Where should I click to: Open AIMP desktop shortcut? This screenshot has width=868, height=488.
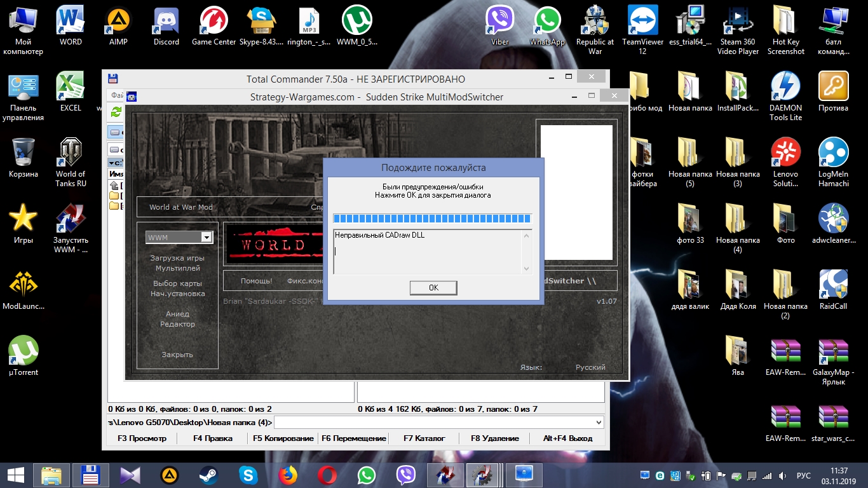point(118,25)
